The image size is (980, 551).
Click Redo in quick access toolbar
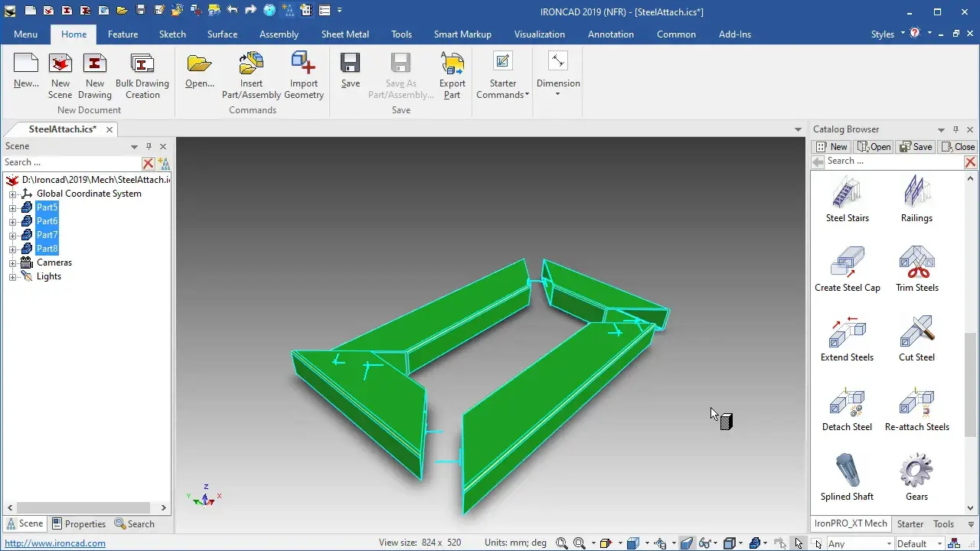coord(250,11)
